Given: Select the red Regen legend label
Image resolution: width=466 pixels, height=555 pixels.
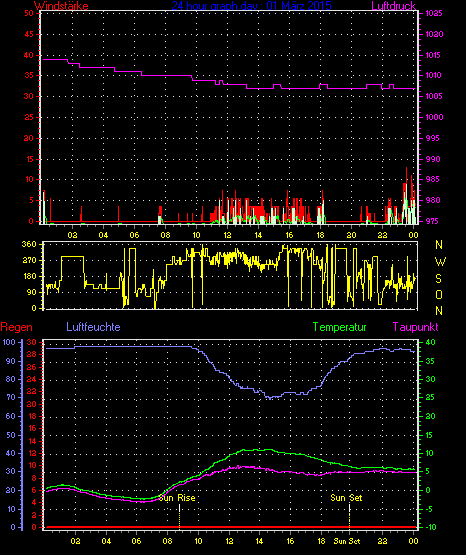Looking at the screenshot, I should click(x=16, y=327).
